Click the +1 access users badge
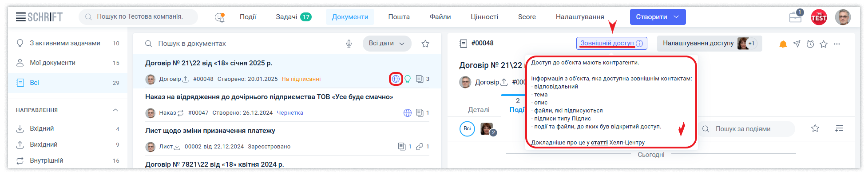This screenshot has height=176, width=868. pyautogui.click(x=751, y=44)
